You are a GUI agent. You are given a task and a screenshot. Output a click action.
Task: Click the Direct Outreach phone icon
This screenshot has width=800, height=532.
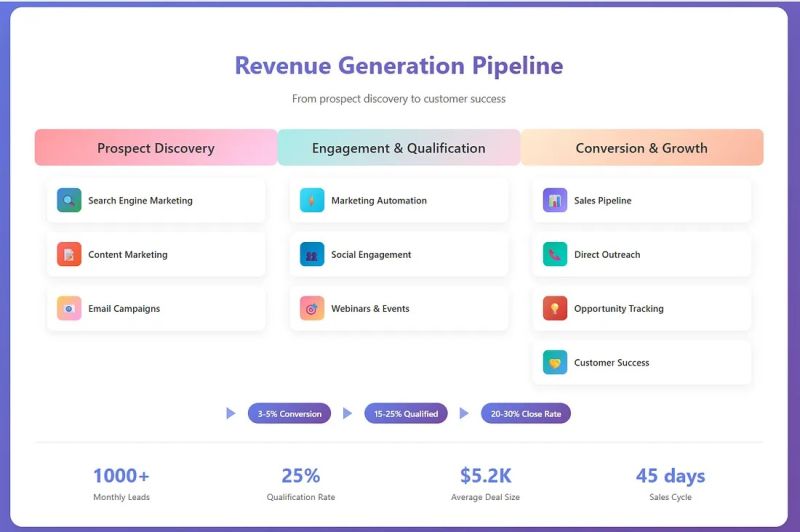pos(555,255)
